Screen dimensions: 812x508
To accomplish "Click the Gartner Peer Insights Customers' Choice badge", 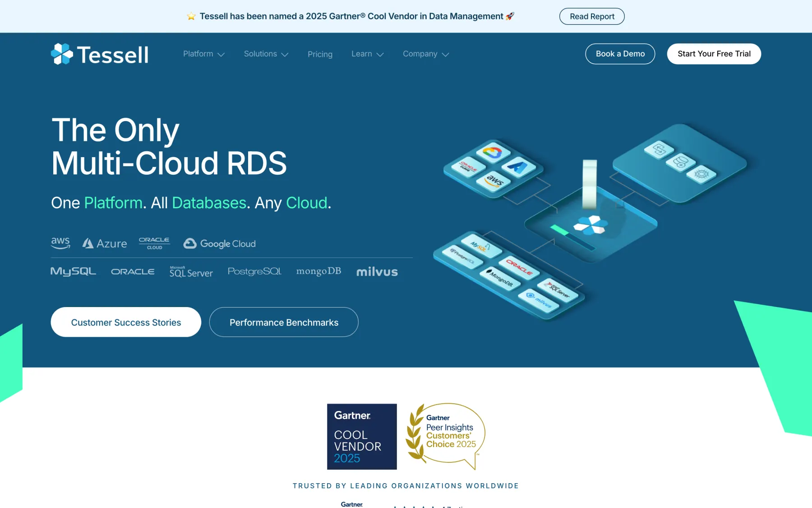I will pyautogui.click(x=446, y=436).
